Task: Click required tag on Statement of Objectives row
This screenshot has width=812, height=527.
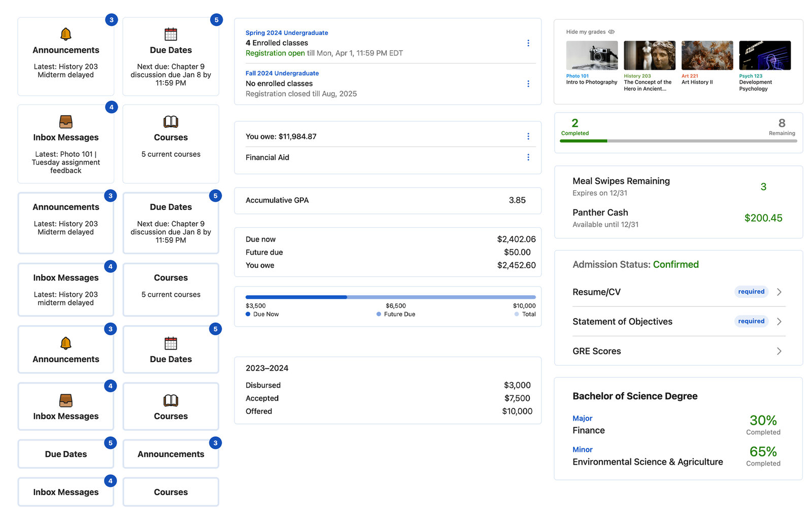Action: click(x=751, y=321)
